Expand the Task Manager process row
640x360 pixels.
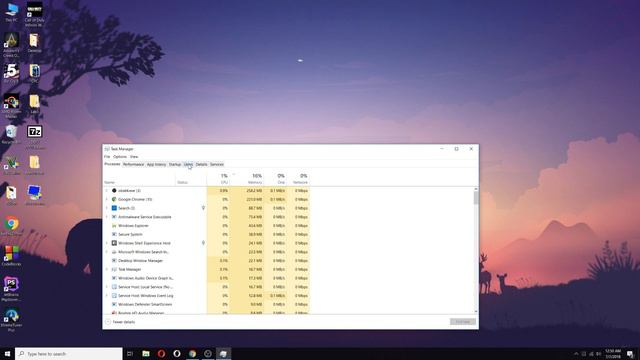pos(107,269)
